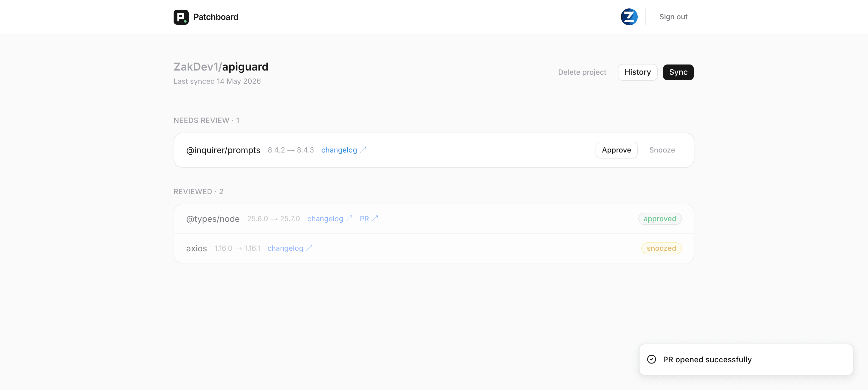Viewport: 868px width, 390px height.
Task: Click the snoozed status badge
Action: pos(661,248)
